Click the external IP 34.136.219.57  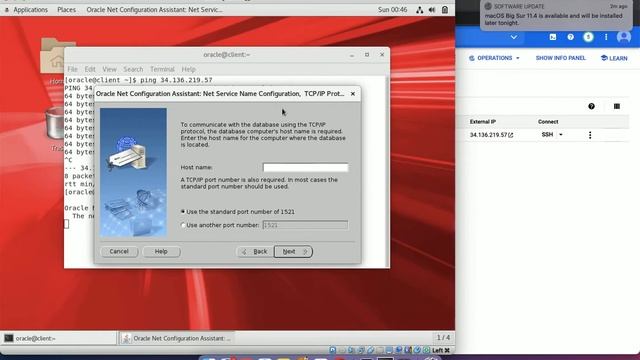488,135
